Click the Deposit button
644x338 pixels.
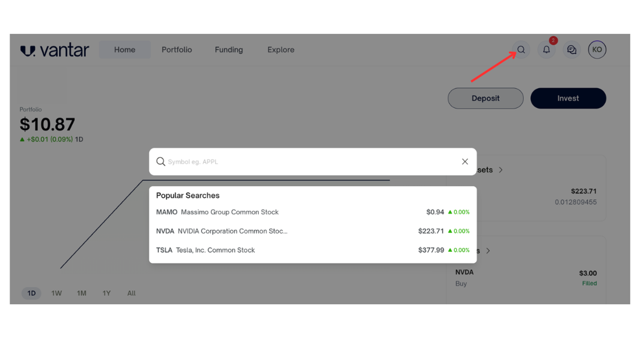(486, 98)
